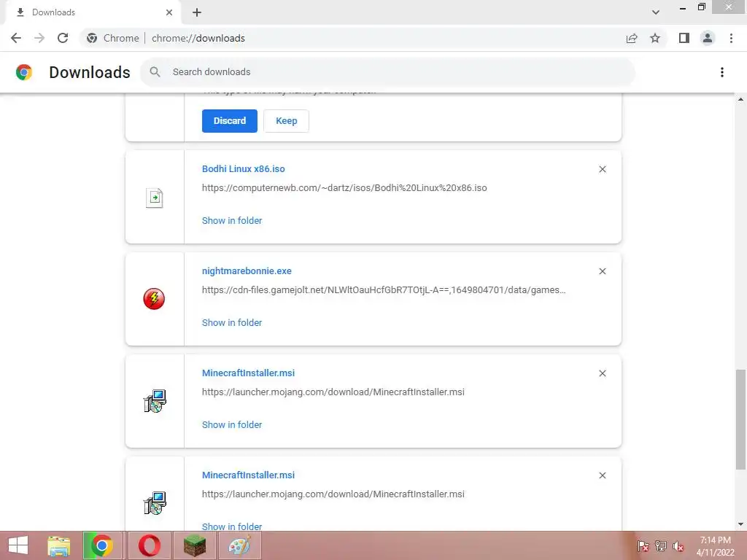Go back with the browser back arrow
Screen dimensions: 747x560
click(x=16, y=38)
